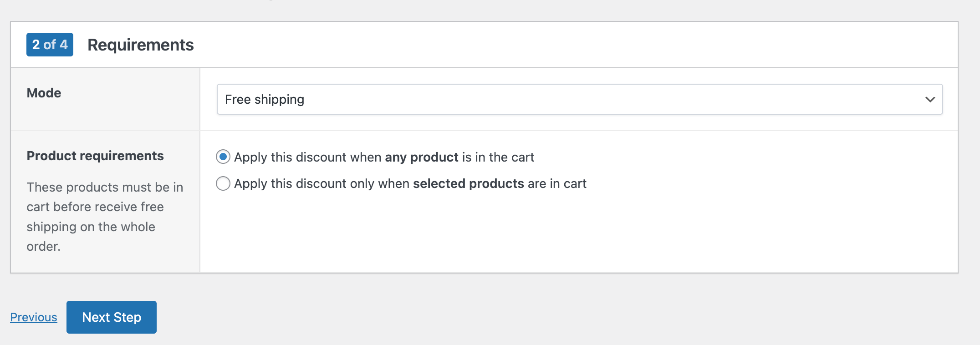The image size is (980, 345).
Task: Select the "any product" radio button
Action: [223, 157]
